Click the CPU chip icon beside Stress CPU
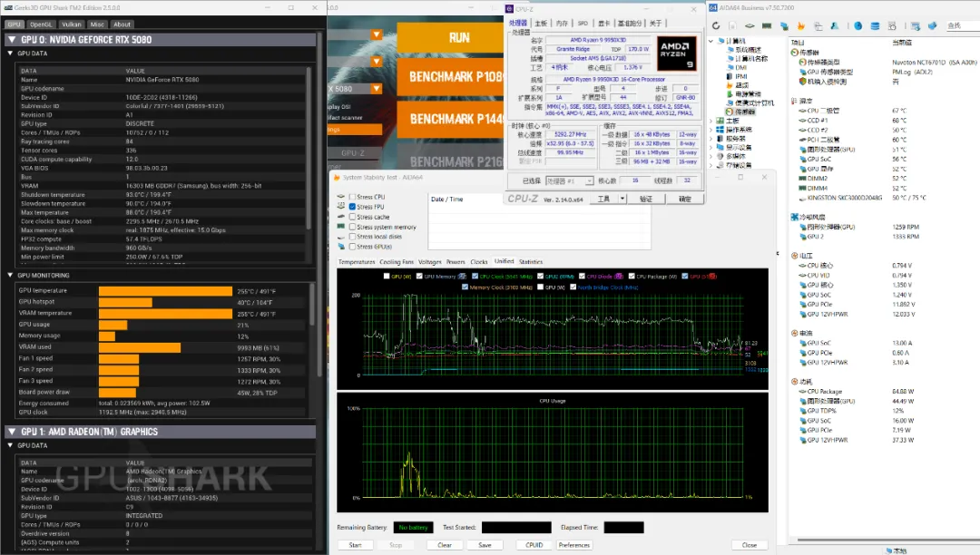 click(x=341, y=197)
